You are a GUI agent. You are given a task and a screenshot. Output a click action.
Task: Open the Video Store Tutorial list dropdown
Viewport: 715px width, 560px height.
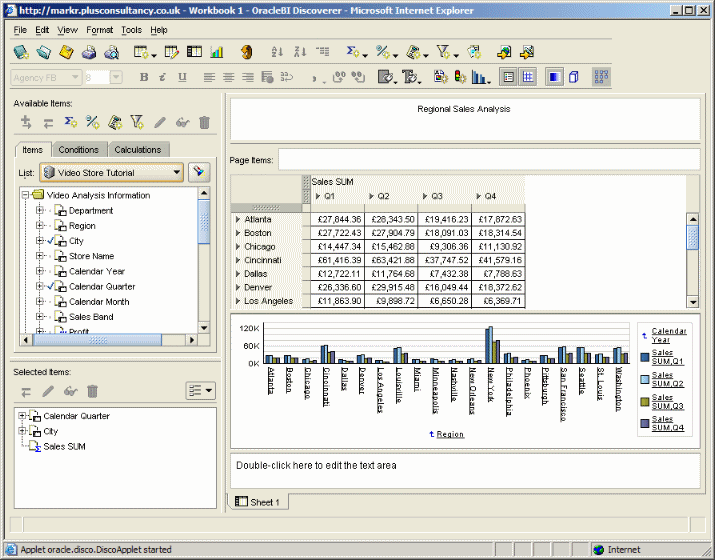coord(177,173)
